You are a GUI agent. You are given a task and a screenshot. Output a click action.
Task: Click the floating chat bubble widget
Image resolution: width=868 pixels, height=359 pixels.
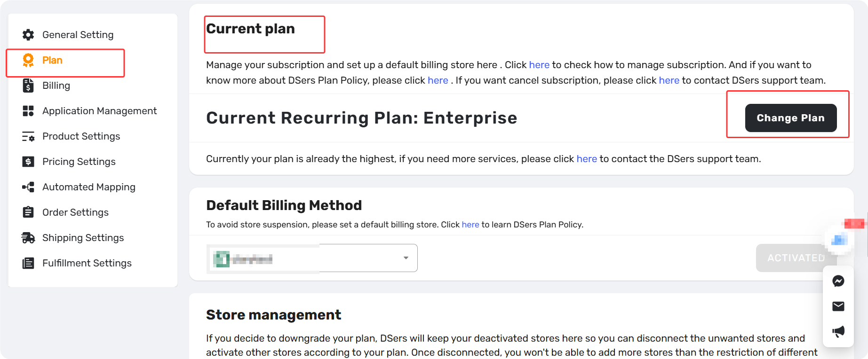[839, 241]
